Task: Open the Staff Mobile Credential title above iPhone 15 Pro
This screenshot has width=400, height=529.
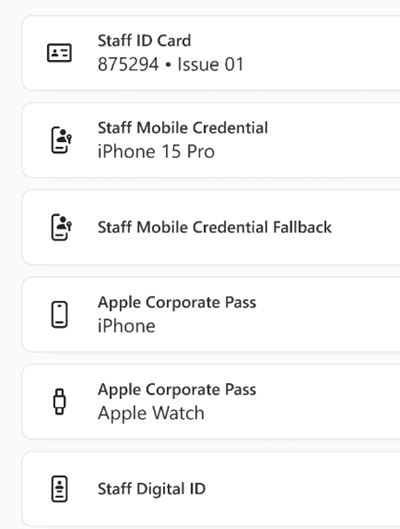Action: click(183, 128)
